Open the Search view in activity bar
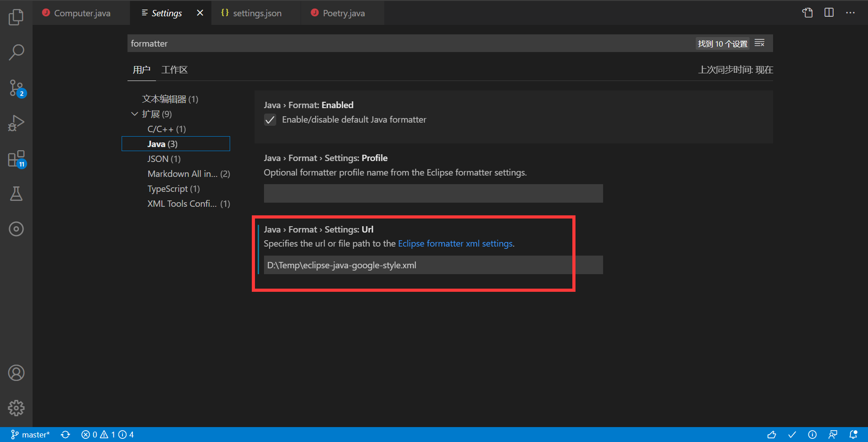 click(16, 52)
